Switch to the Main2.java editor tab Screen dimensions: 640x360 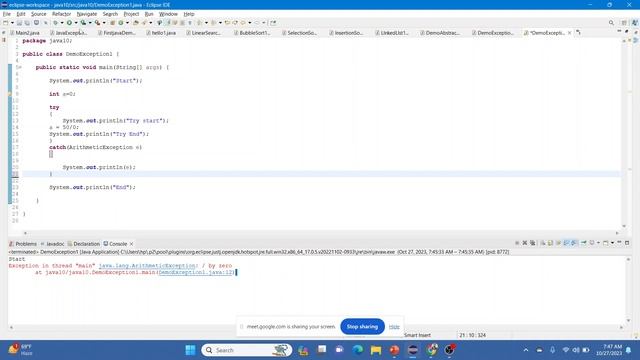pyautogui.click(x=25, y=33)
